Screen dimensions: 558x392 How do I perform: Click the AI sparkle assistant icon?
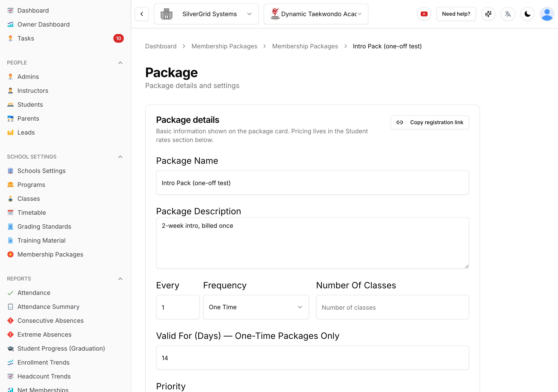point(488,14)
